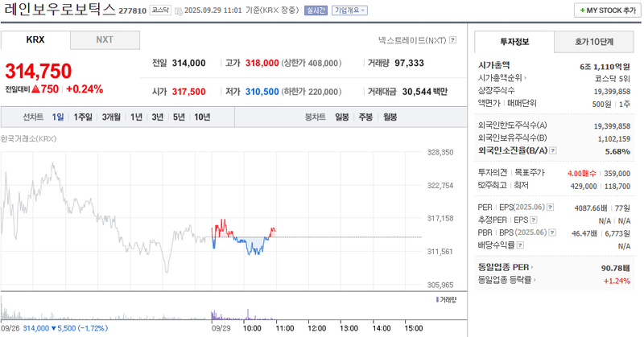Click current price 314,750

click(x=38, y=71)
